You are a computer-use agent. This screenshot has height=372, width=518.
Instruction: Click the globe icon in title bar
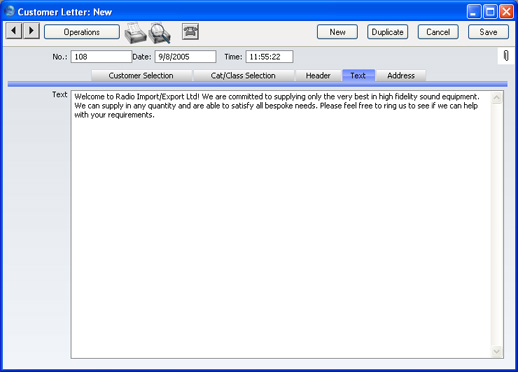click(10, 11)
